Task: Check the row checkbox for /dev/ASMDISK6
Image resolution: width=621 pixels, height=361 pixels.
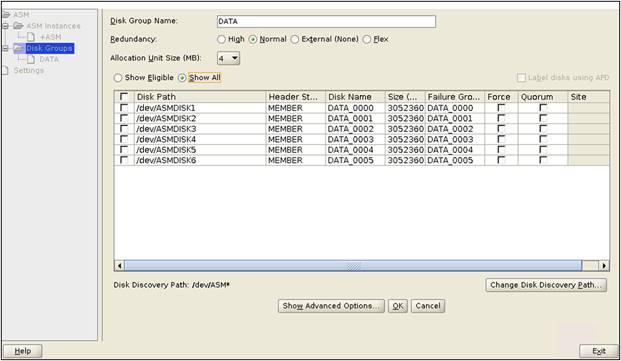Action: pos(124,160)
